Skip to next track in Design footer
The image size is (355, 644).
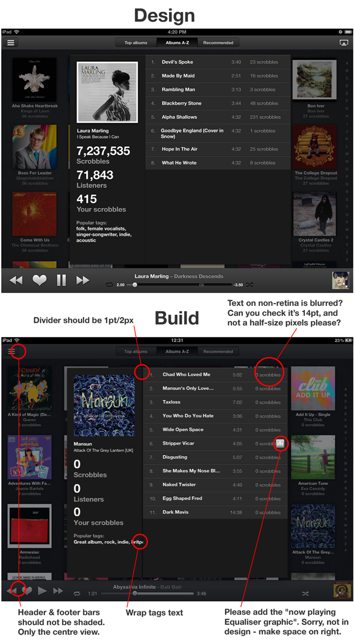coord(83,280)
